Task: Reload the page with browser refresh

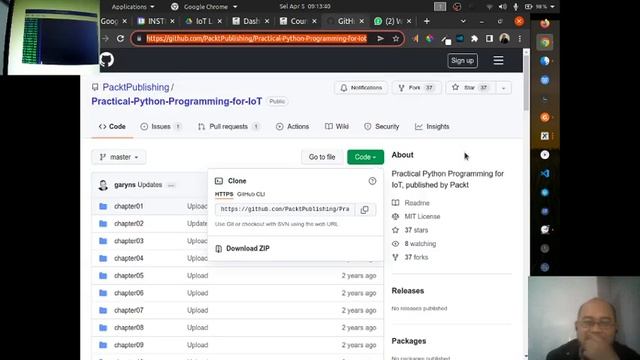Action: (120, 38)
